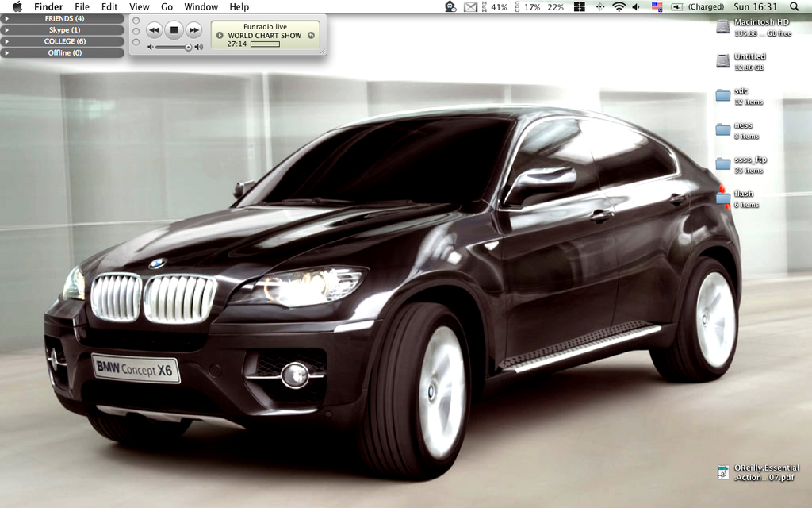The width and height of the screenshot is (812, 508).
Task: Click the battery Charged status icon
Action: (x=677, y=6)
